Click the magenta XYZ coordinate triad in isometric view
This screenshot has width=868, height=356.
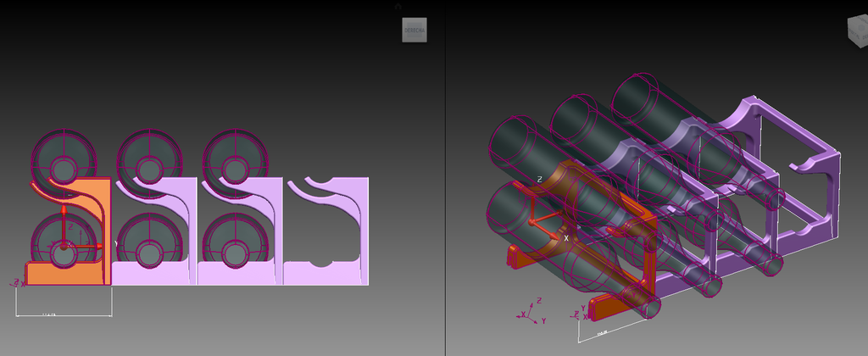click(x=531, y=313)
